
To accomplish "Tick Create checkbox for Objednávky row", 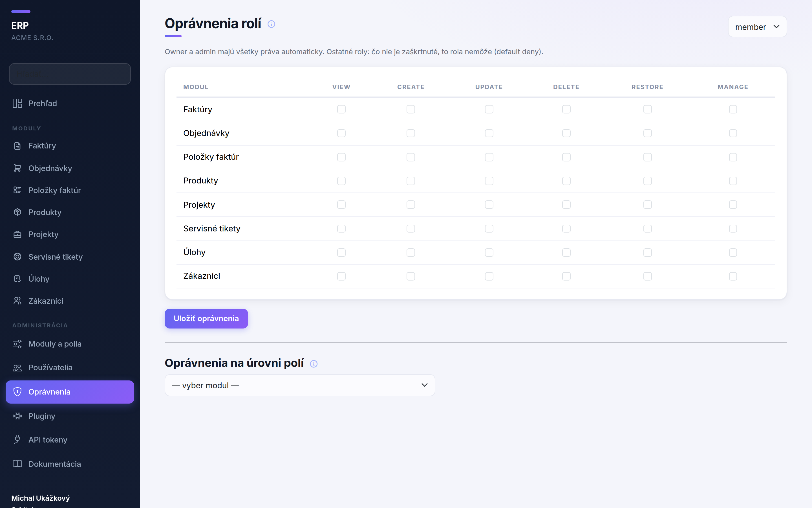I will click(411, 133).
